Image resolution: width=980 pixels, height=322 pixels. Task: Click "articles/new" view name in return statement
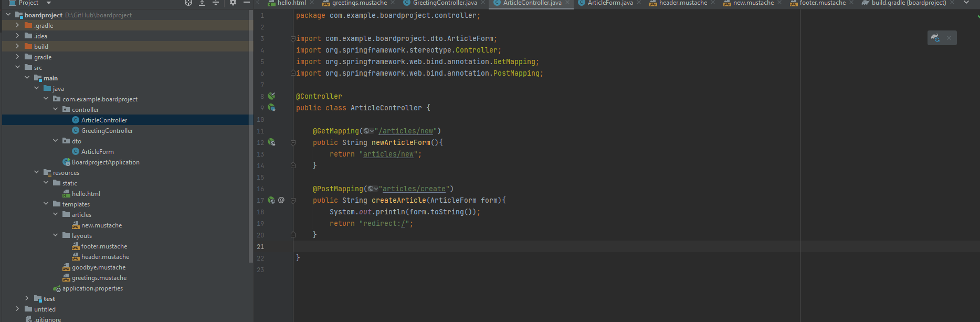(x=388, y=154)
